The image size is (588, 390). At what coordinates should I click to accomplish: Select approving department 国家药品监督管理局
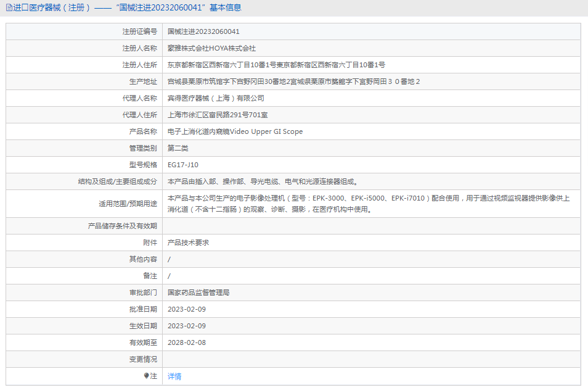[198, 292]
